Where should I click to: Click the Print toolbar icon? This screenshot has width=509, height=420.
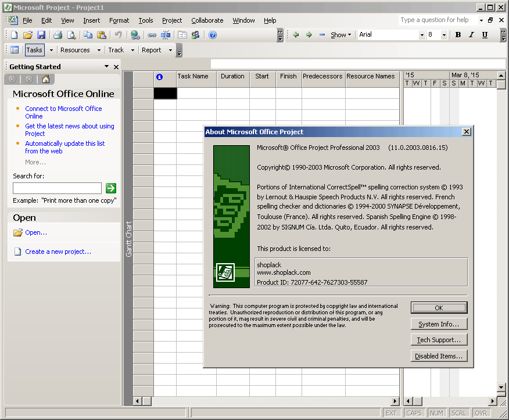(58, 35)
